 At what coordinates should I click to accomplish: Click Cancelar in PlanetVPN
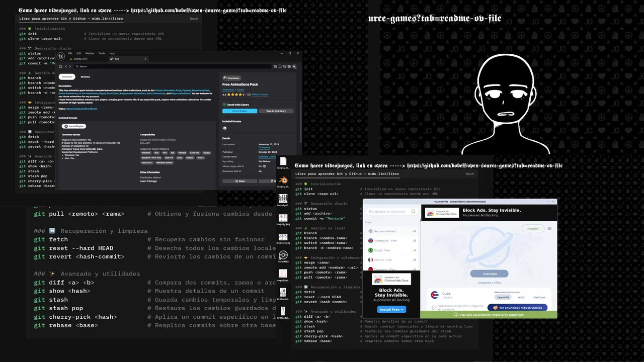click(490, 274)
